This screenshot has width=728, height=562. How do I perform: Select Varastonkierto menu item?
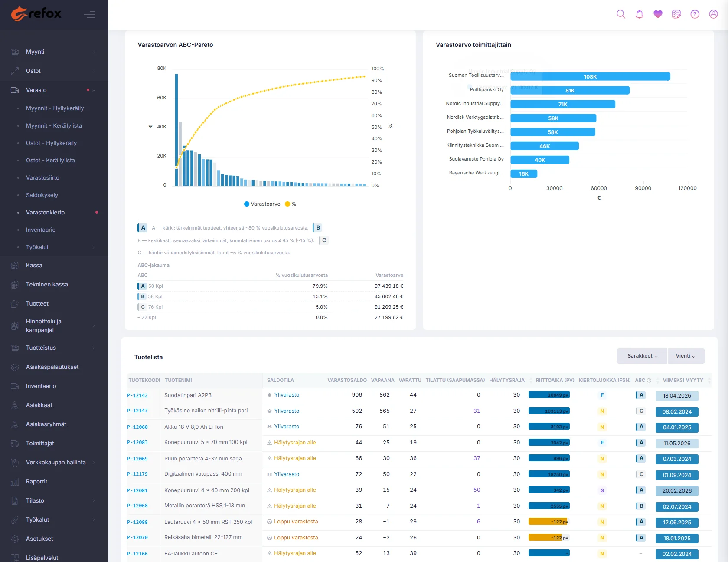tap(45, 213)
